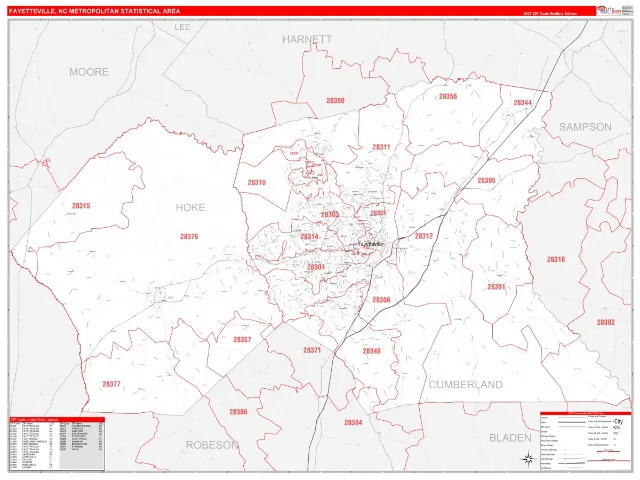Select ZIP code 28384 label

[x=353, y=422]
